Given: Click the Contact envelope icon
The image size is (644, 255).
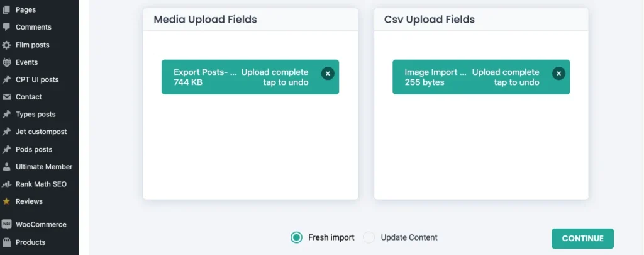Looking at the screenshot, I should (6, 97).
